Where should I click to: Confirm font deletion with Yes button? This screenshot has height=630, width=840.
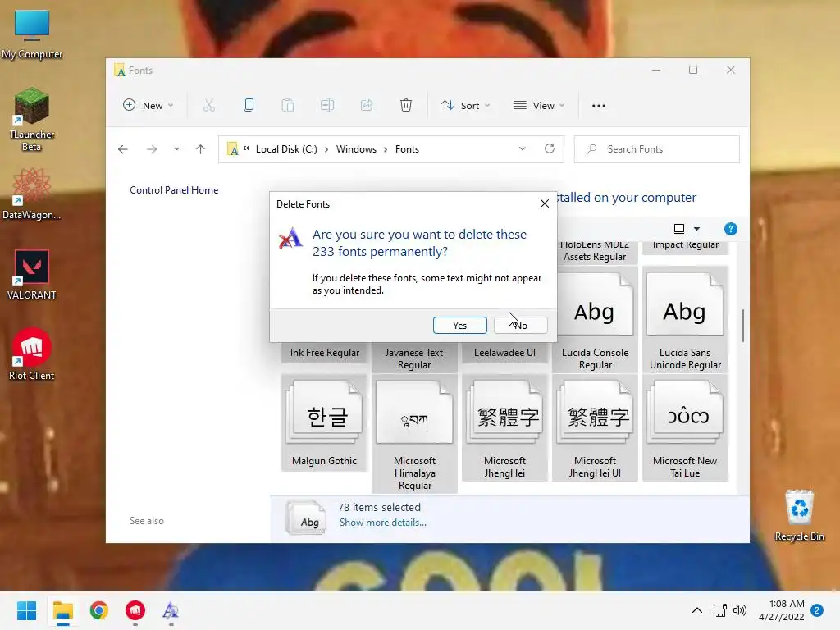click(x=459, y=325)
